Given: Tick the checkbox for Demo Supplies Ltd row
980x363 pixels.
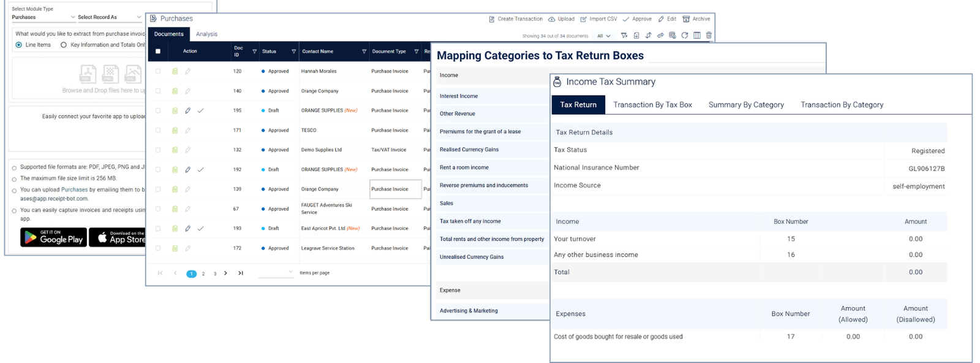Looking at the screenshot, I should click(158, 150).
